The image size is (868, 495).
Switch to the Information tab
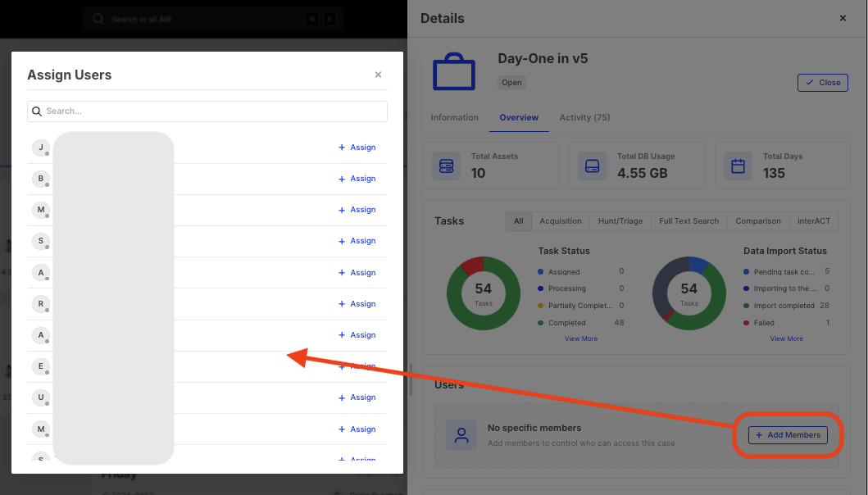click(x=454, y=117)
